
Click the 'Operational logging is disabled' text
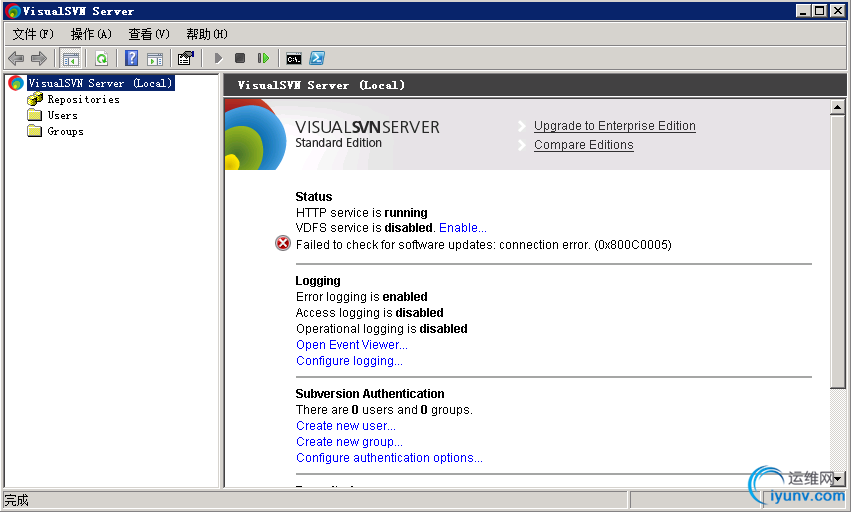pos(382,328)
